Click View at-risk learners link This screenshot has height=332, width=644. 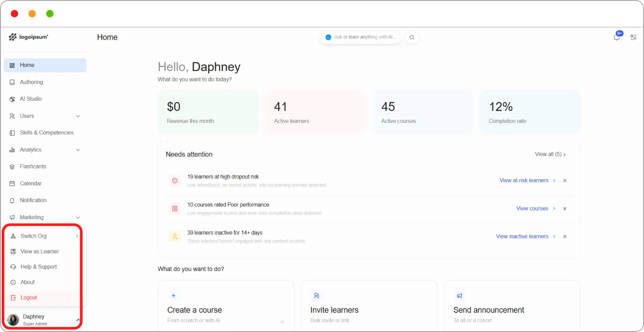tap(528, 181)
